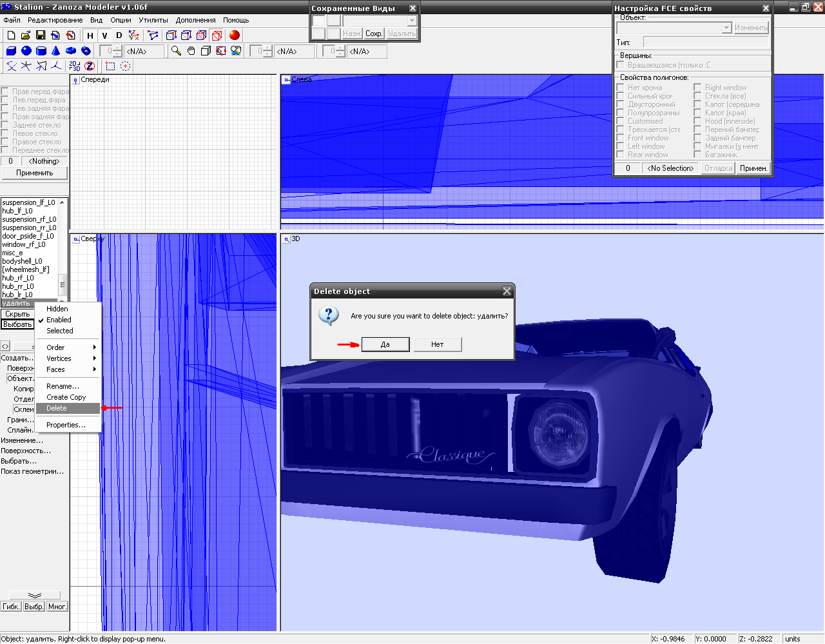Select the blue cube primitive tool
This screenshot has height=644, width=825.
click(11, 51)
